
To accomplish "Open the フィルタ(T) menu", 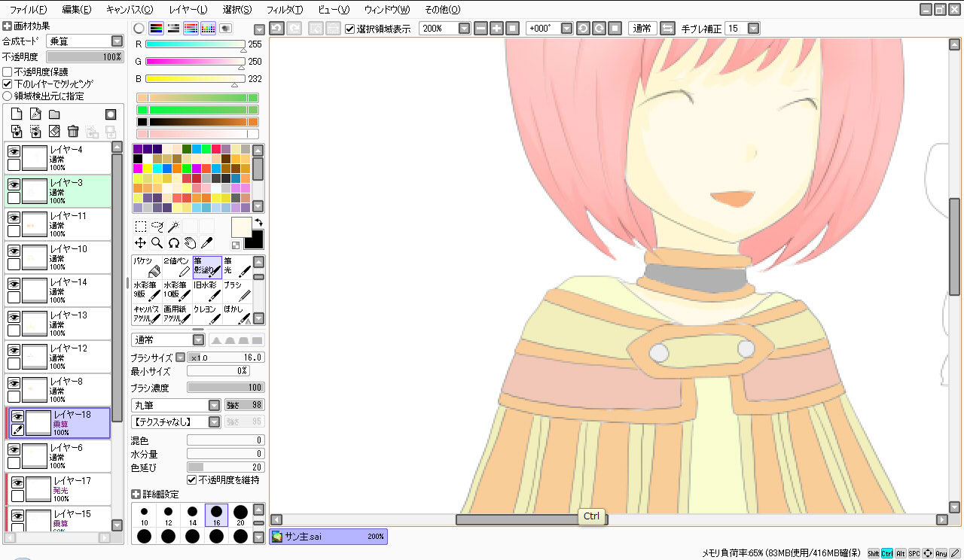I will 285,10.
